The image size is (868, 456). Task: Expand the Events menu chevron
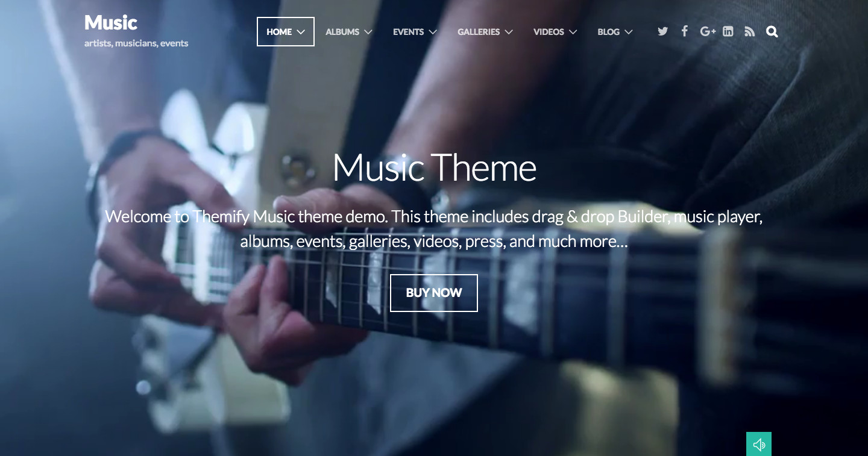(x=433, y=32)
